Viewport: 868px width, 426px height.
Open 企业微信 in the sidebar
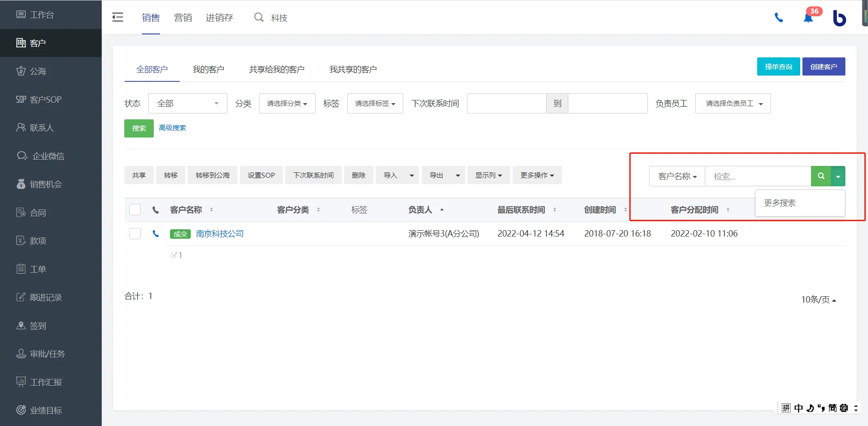click(51, 156)
